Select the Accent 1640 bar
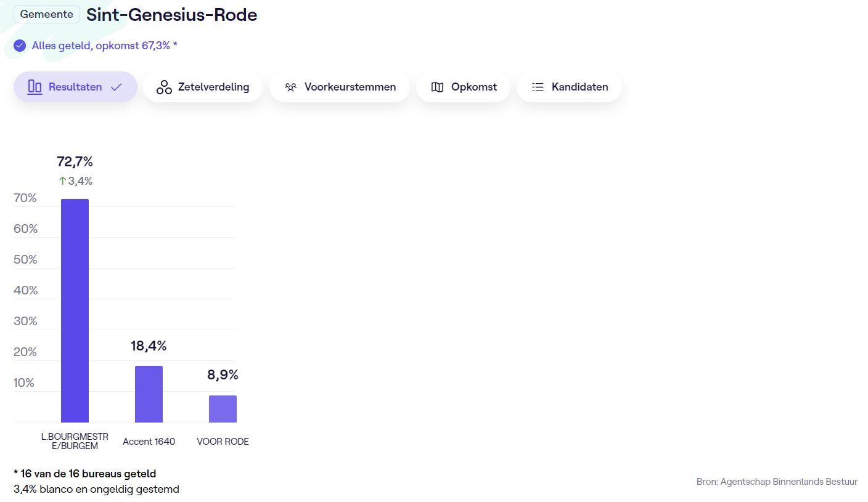 click(x=149, y=394)
